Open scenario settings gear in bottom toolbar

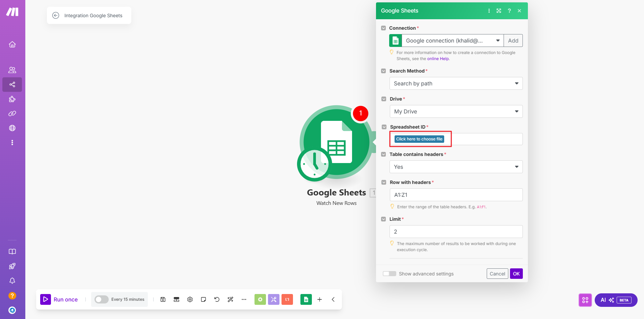pos(190,299)
